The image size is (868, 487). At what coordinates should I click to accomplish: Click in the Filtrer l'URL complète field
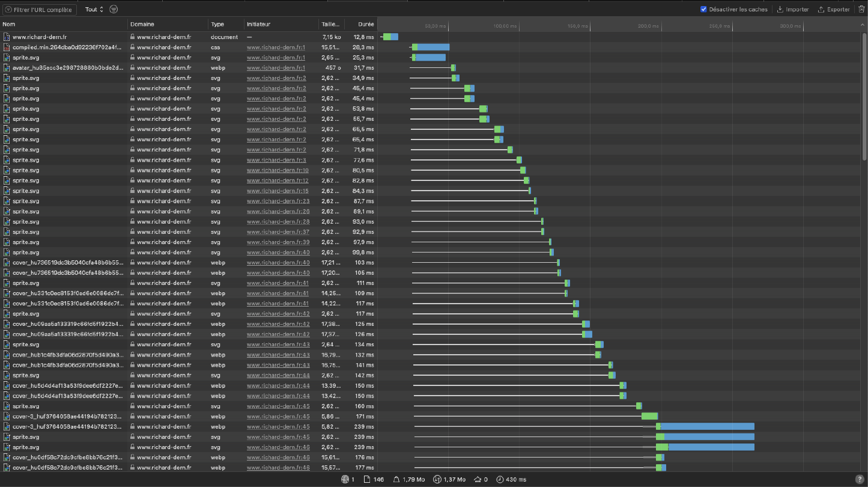(42, 10)
